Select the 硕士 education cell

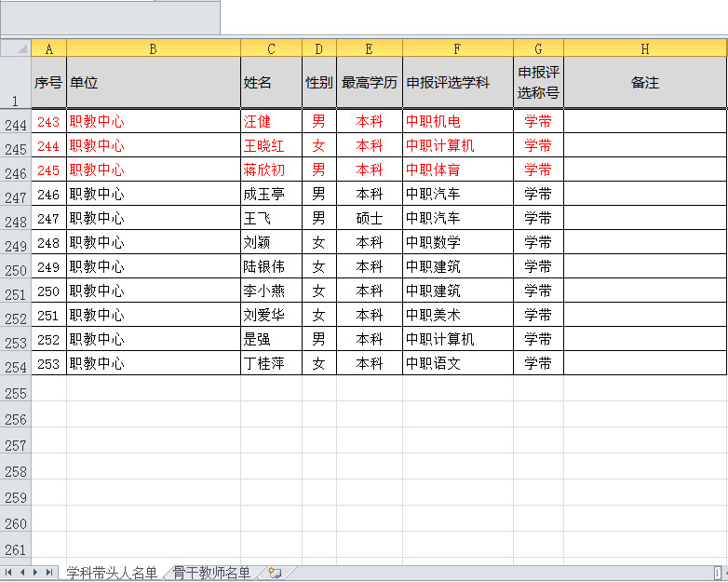click(369, 218)
